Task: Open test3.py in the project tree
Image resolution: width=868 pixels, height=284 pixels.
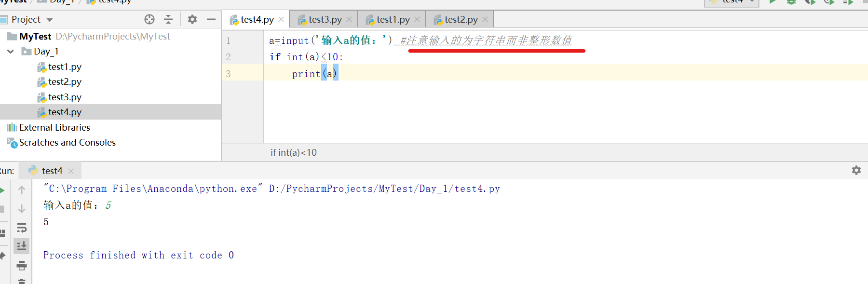Action: click(x=65, y=97)
